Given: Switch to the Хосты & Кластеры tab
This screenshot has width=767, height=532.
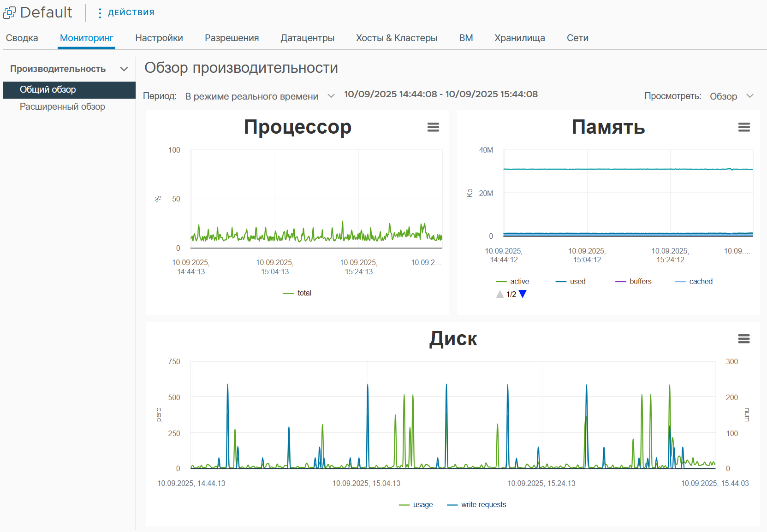Looking at the screenshot, I should (397, 38).
